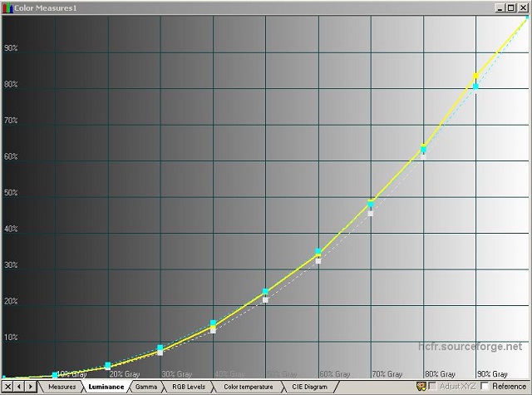This screenshot has width=532, height=395.
Task: Minimize the Color Measures1 window
Action: tap(500, 7)
